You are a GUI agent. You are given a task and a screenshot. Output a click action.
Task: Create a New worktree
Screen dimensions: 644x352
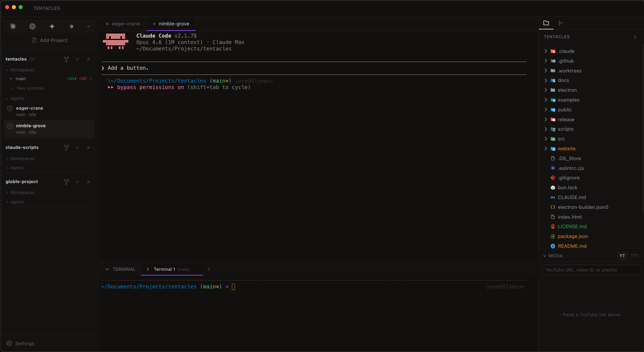[x=30, y=88]
